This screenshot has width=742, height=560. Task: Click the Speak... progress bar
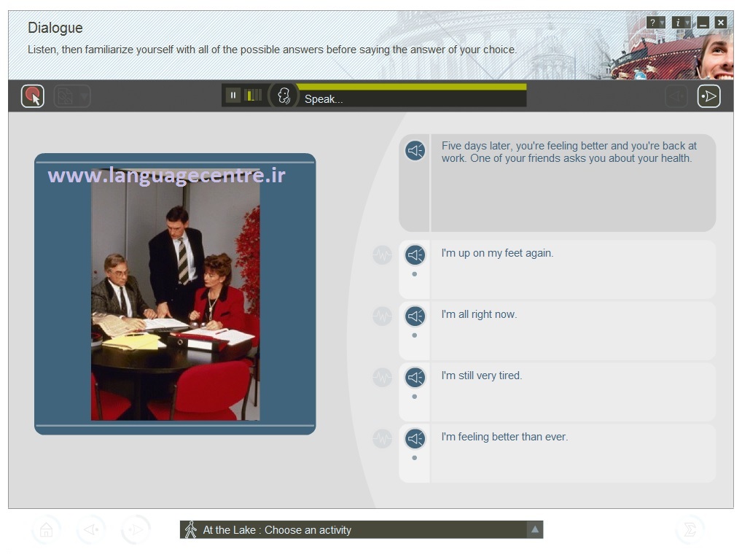pos(411,96)
